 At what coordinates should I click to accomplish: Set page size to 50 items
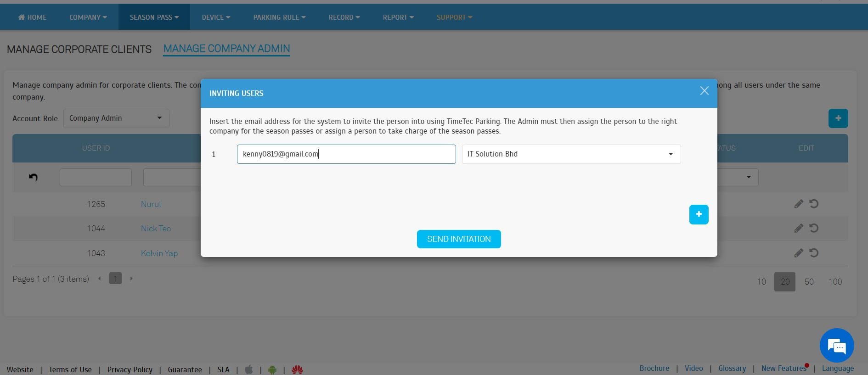809,282
